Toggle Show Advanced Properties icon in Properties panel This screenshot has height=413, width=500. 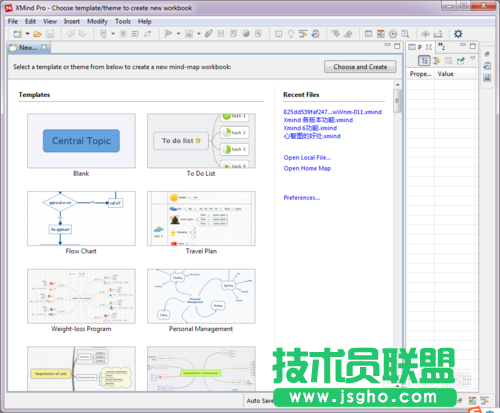[436, 61]
